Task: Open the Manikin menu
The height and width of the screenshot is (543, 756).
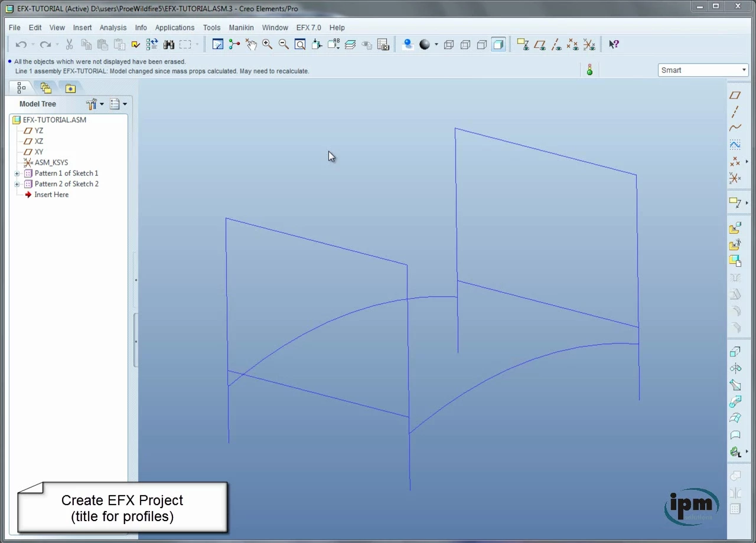Action: click(x=242, y=28)
